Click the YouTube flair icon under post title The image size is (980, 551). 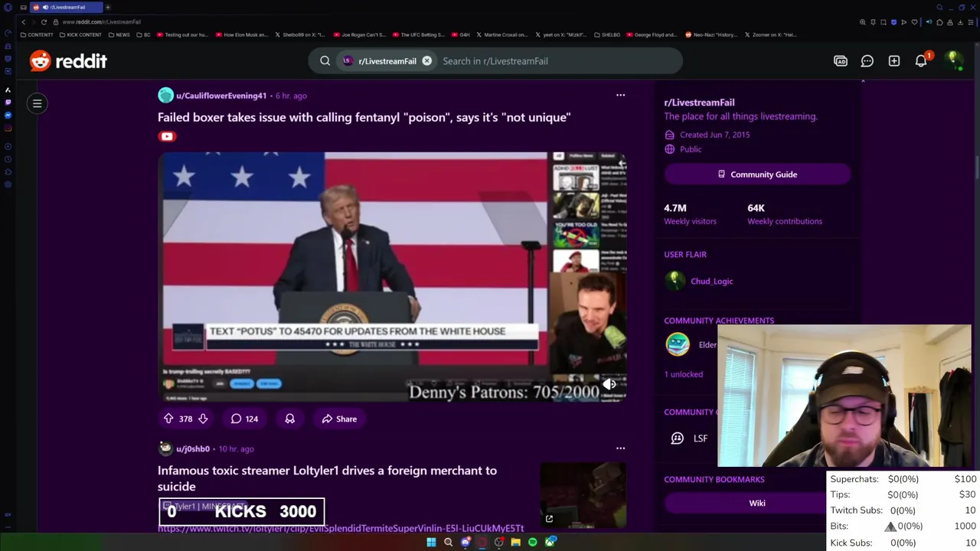coord(167,136)
